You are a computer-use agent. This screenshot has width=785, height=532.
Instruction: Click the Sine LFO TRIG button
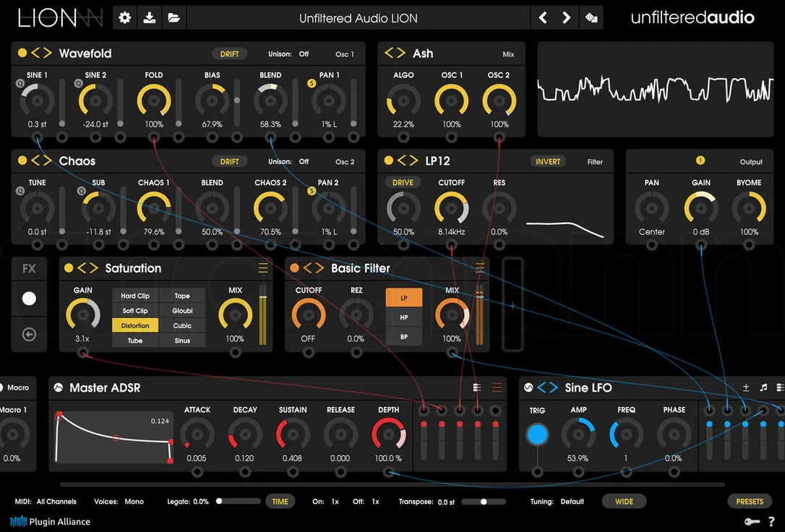[537, 434]
